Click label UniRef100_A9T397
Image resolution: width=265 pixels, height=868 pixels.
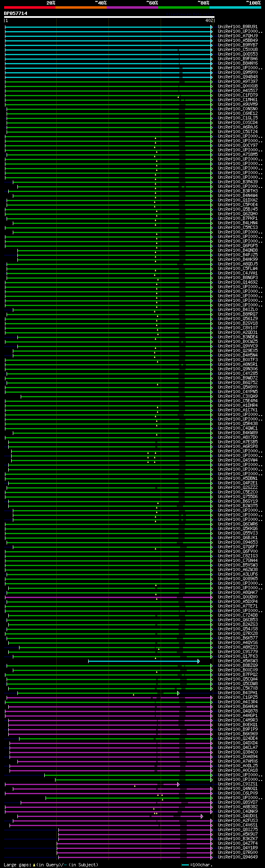(238, 82)
